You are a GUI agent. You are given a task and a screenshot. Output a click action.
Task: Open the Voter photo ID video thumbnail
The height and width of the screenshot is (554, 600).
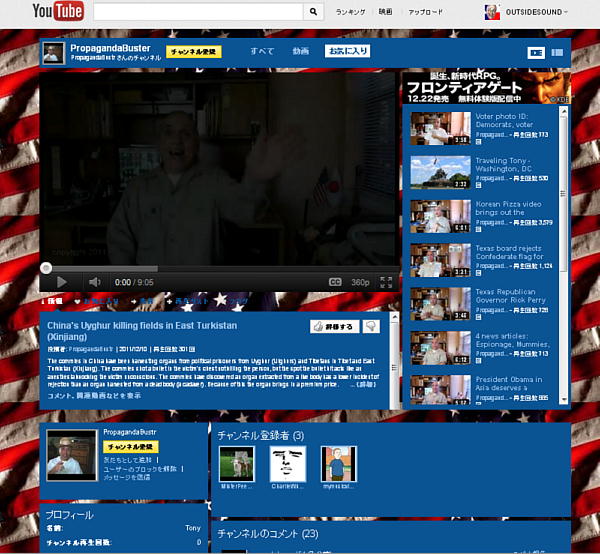pos(440,129)
